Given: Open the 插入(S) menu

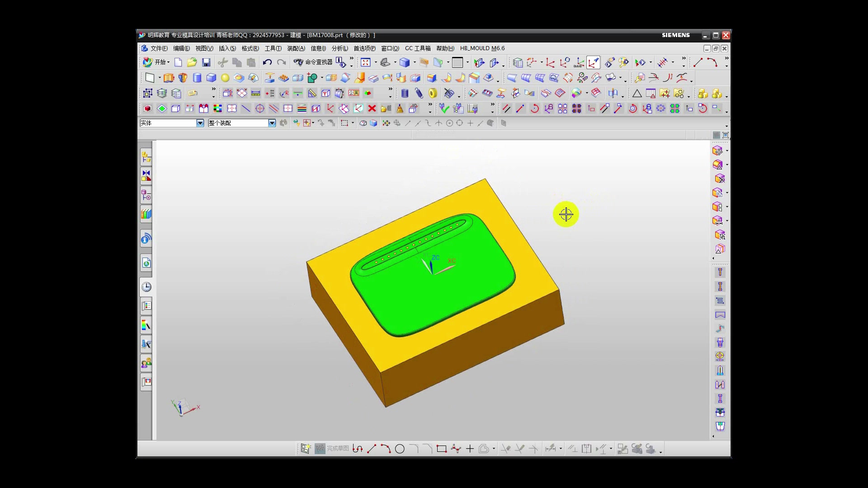Looking at the screenshot, I should coord(227,48).
